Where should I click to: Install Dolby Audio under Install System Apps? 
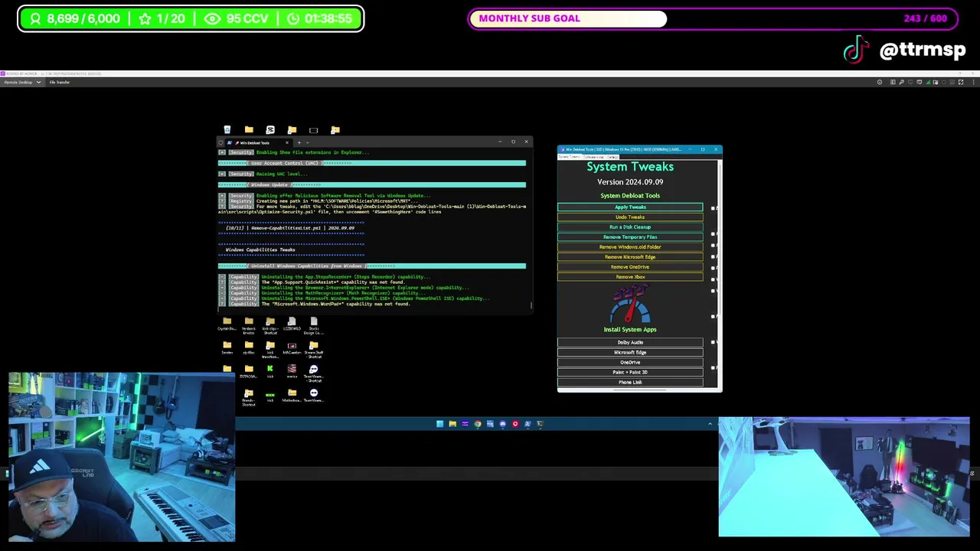pos(630,343)
